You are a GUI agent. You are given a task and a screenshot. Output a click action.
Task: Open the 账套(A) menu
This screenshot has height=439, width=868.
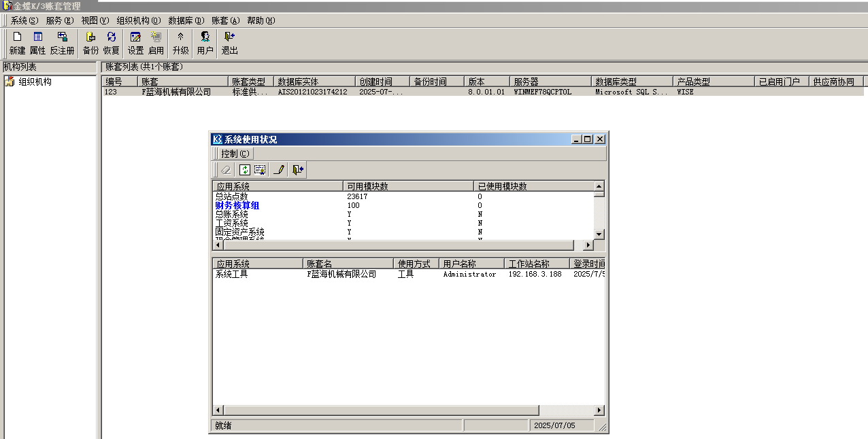tap(226, 21)
